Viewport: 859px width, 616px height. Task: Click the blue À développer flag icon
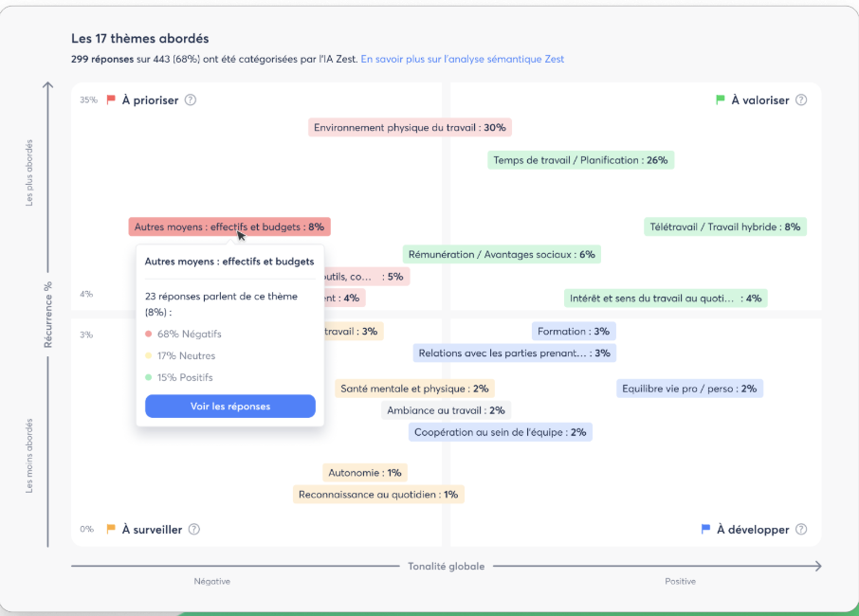coord(705,529)
